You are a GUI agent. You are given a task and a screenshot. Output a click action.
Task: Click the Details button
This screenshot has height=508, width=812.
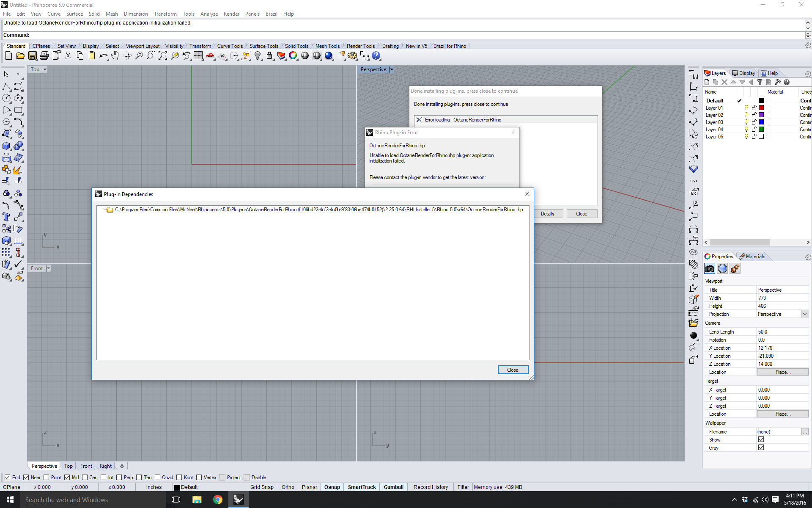click(547, 214)
